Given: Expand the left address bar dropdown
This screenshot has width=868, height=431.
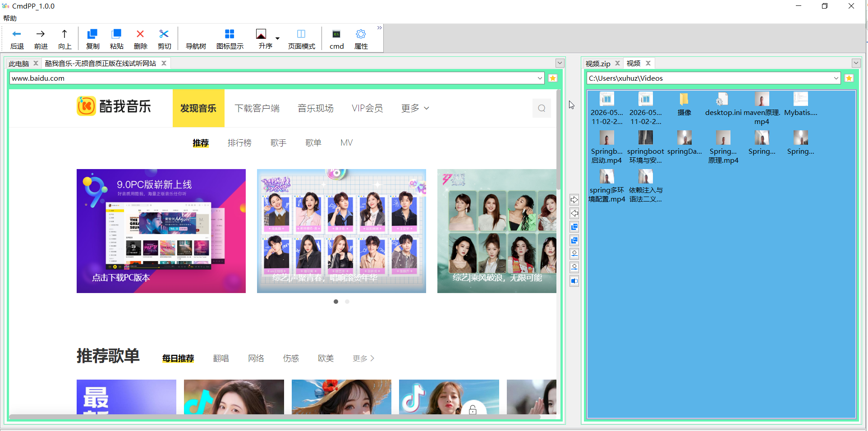Looking at the screenshot, I should 540,78.
